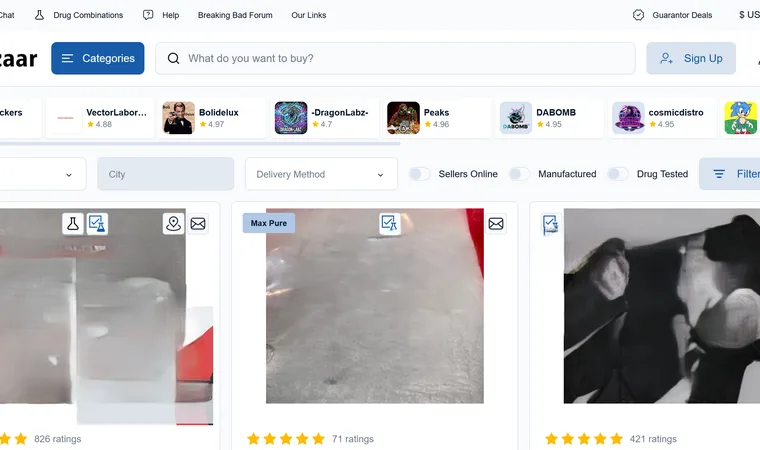
Task: Click the -DragonLabz- seller avatar
Action: [291, 118]
